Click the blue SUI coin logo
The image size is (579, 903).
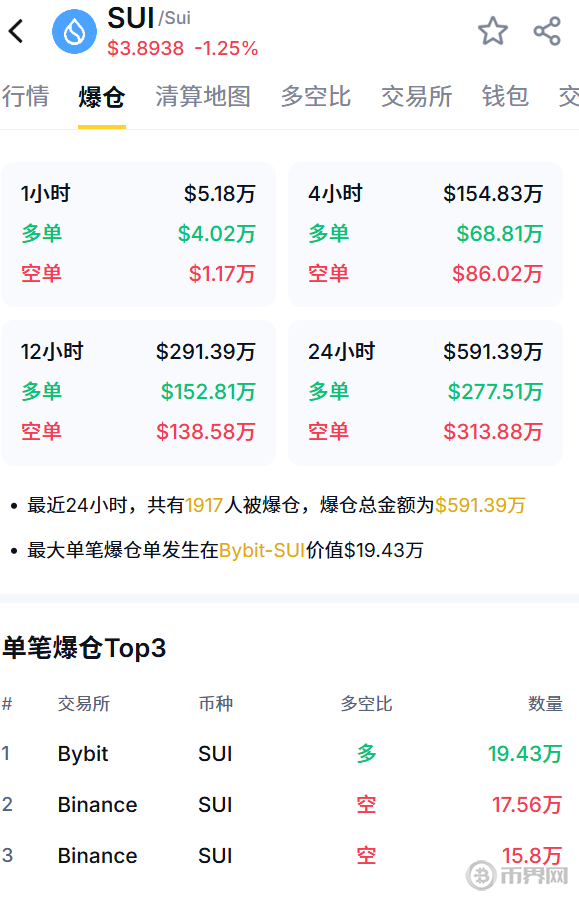click(x=74, y=32)
